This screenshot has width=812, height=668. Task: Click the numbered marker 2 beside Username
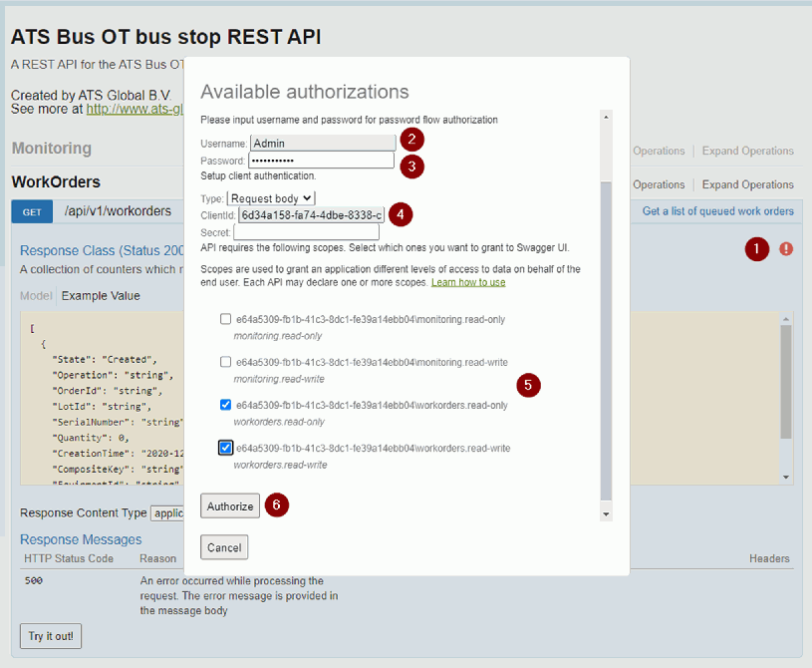click(411, 141)
